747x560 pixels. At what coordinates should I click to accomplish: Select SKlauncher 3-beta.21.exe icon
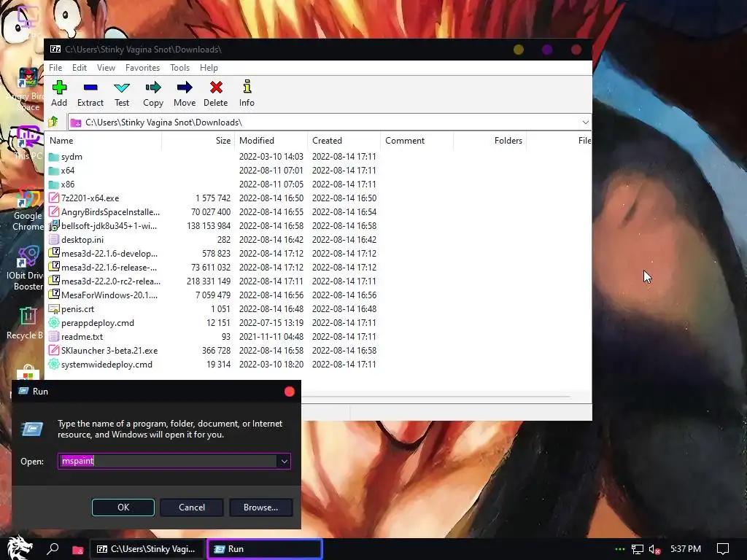pos(54,350)
